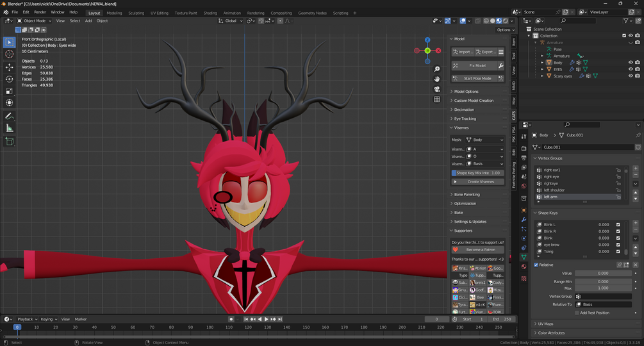Uncheck the Relative shape keys checkbox
This screenshot has height=346, width=644.
click(x=536, y=265)
